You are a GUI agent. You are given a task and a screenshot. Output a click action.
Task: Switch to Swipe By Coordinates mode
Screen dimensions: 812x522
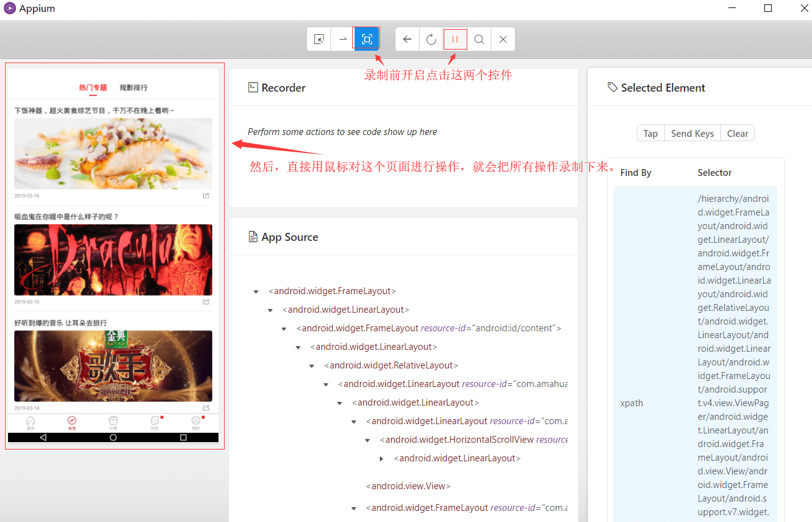tap(343, 39)
